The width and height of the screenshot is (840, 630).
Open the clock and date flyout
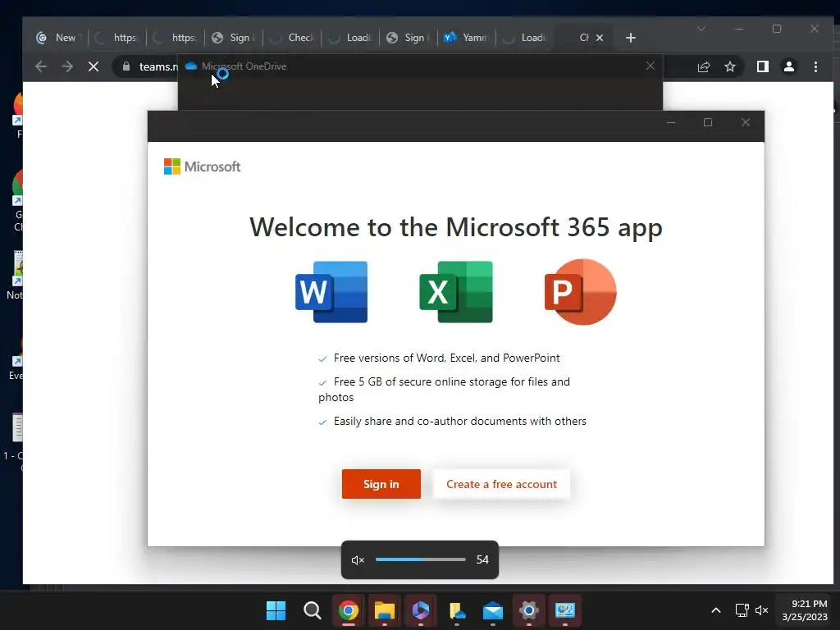(x=805, y=610)
